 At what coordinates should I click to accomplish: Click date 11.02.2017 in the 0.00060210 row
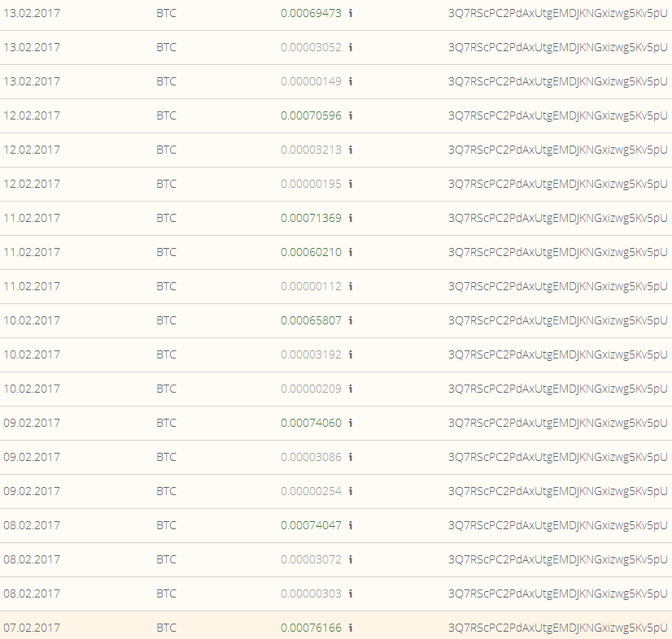point(32,252)
